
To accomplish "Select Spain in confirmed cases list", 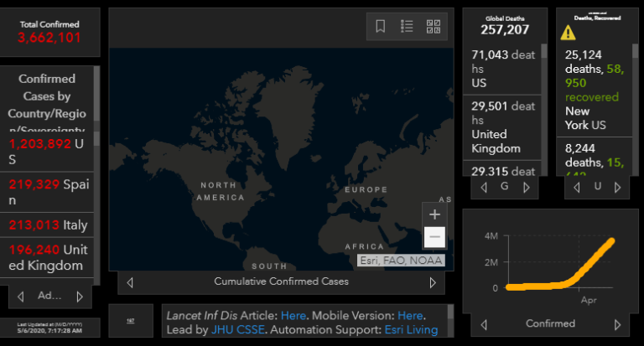I will pyautogui.click(x=49, y=193).
